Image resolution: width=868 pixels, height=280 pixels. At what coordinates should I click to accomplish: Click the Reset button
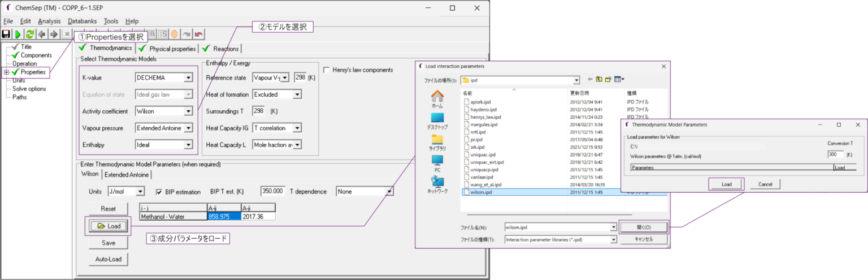pyautogui.click(x=108, y=209)
